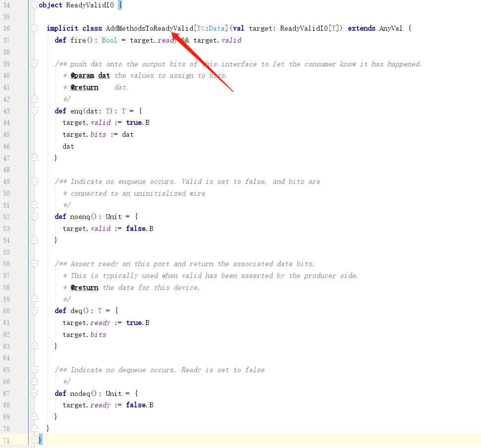
Task: Click the comment end fold marker on line 42
Action: coord(34,99)
